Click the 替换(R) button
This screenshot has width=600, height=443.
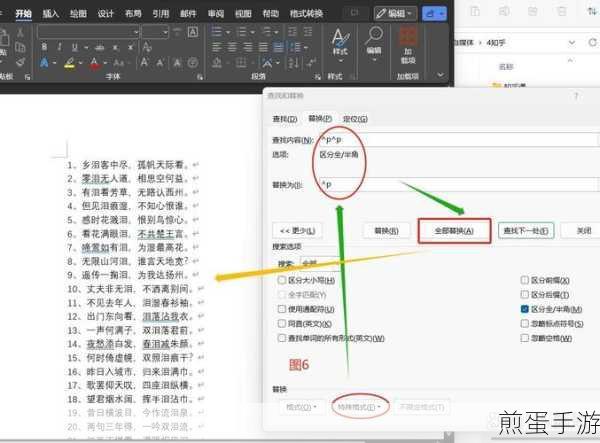[x=386, y=231]
